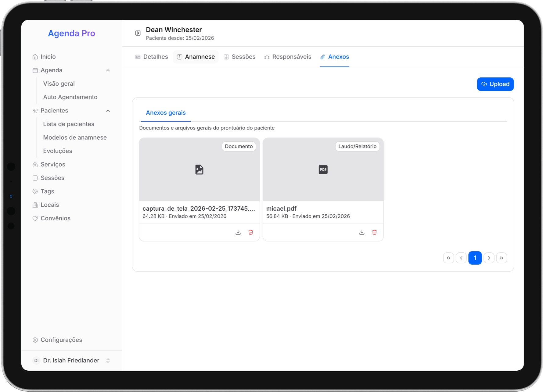Collapse the Pacientes sidebar group

(x=108, y=111)
